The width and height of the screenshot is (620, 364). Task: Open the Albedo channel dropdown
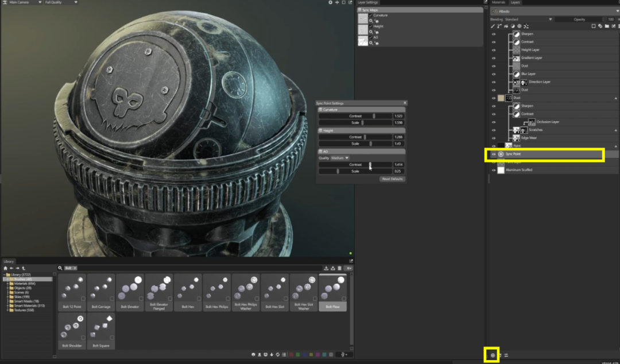click(x=555, y=11)
